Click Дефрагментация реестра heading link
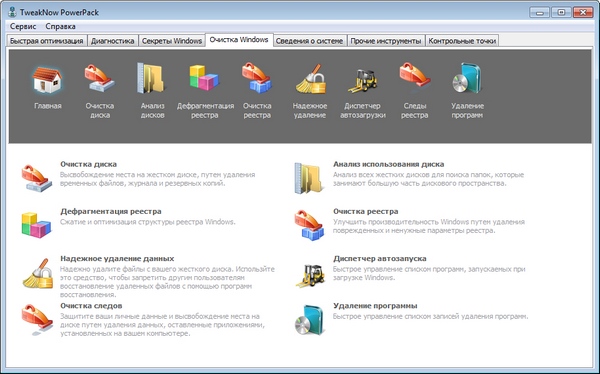The height and width of the screenshot is (374, 600). click(x=111, y=211)
